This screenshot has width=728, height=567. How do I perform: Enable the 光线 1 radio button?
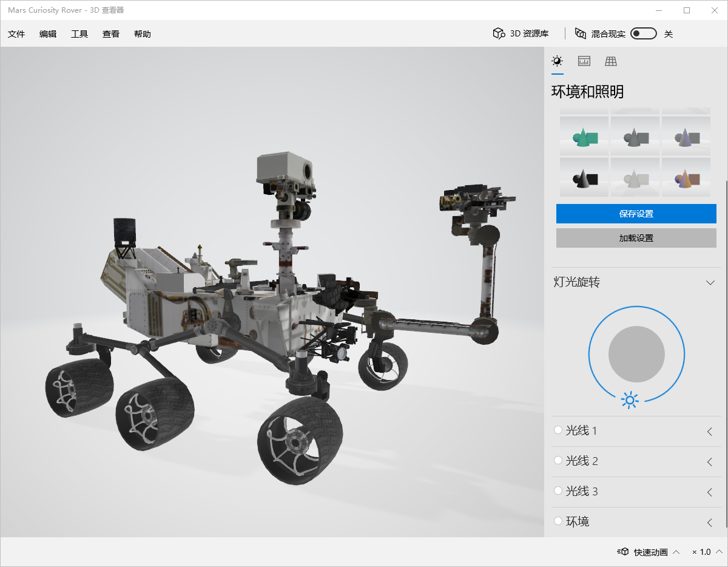point(558,430)
